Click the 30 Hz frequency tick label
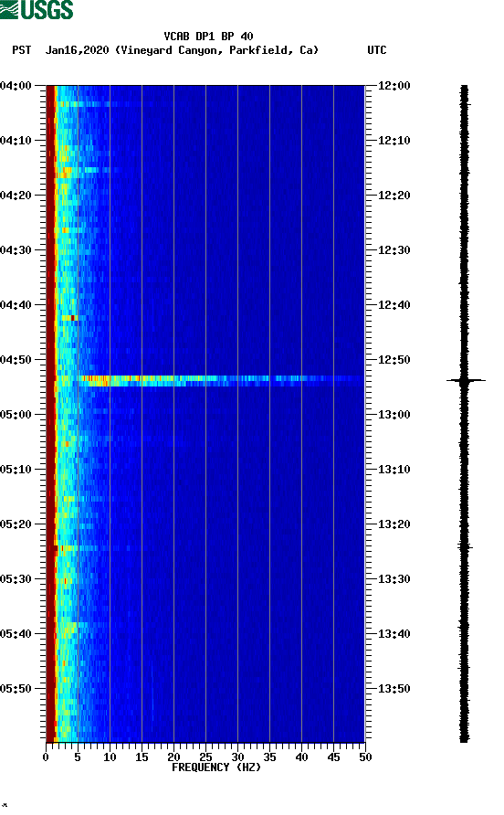Viewport: 504px width, 815px height. [x=237, y=757]
